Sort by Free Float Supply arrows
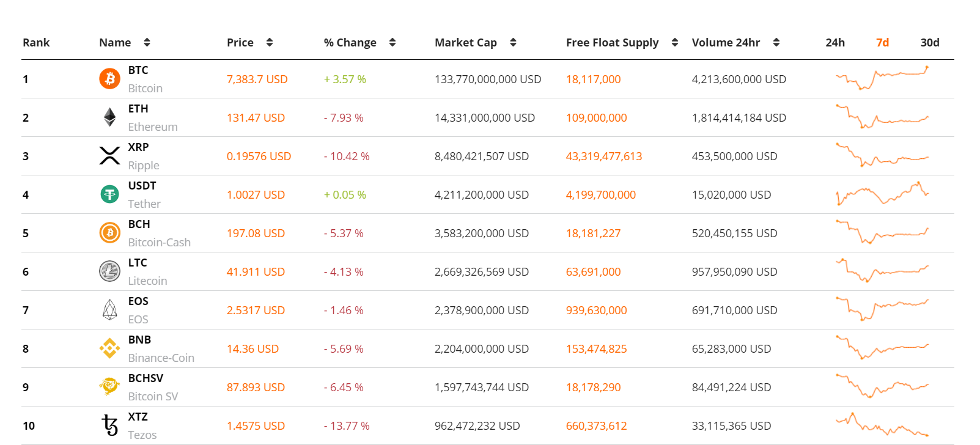Image resolution: width=980 pixels, height=445 pixels. coord(675,42)
